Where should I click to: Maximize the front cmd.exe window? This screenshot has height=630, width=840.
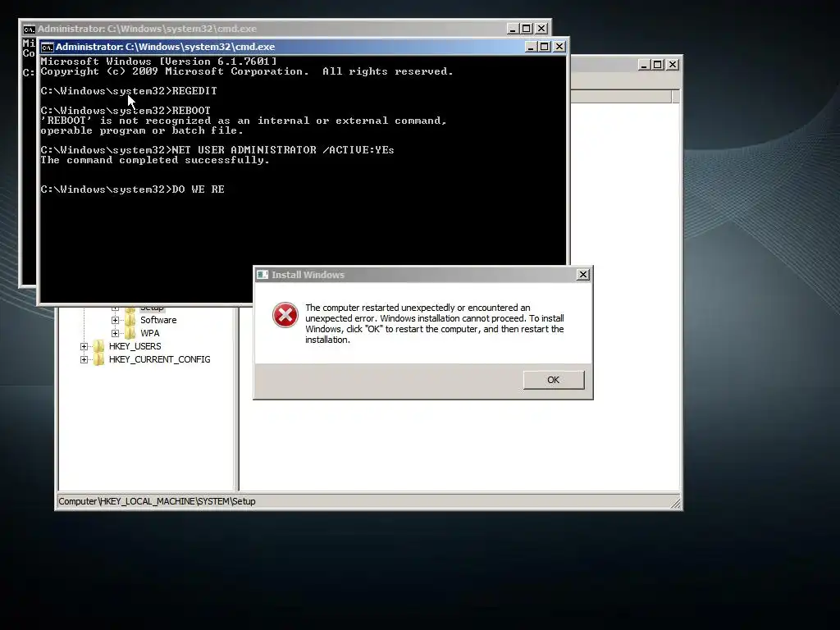(x=545, y=47)
